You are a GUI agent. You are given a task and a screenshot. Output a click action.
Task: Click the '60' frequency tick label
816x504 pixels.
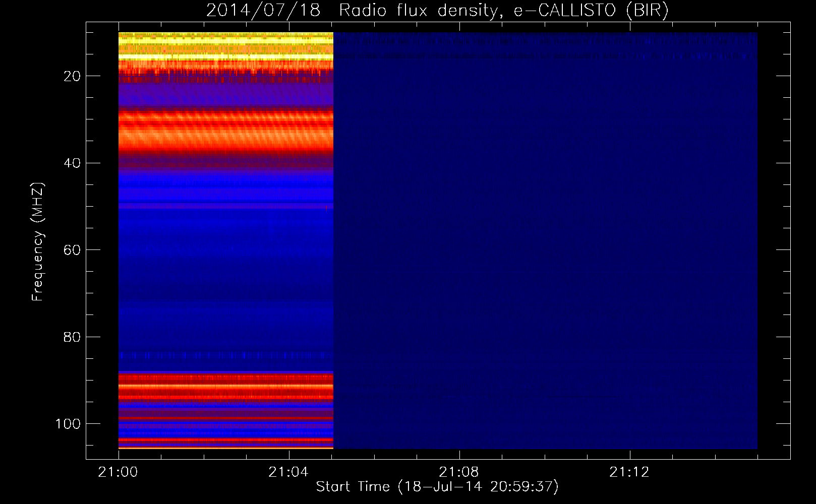[72, 250]
